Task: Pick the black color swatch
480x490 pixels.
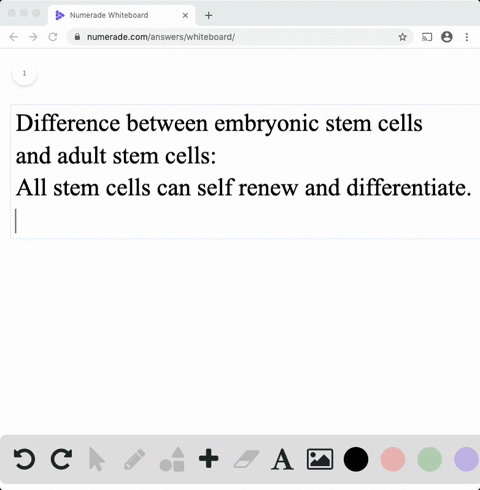Action: tap(356, 459)
